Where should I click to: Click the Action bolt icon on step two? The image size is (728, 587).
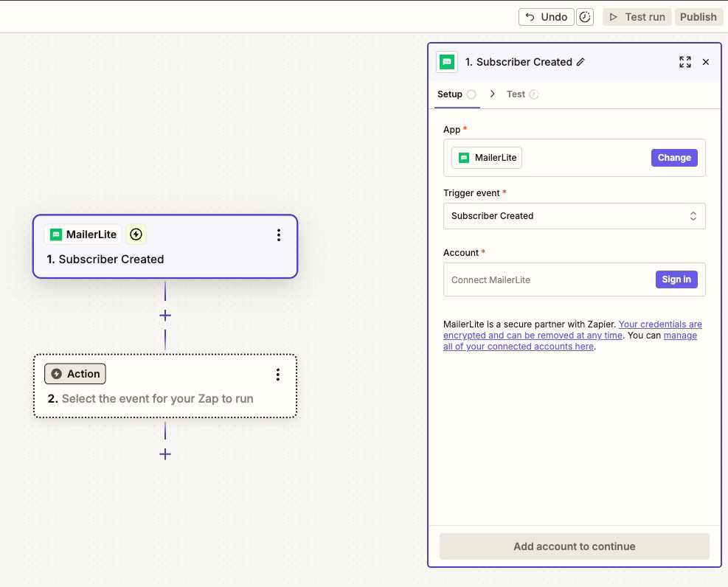pos(58,374)
